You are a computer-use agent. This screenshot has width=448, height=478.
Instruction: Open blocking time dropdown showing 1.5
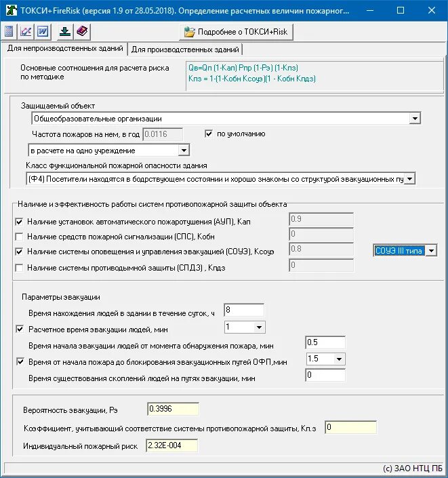click(339, 359)
